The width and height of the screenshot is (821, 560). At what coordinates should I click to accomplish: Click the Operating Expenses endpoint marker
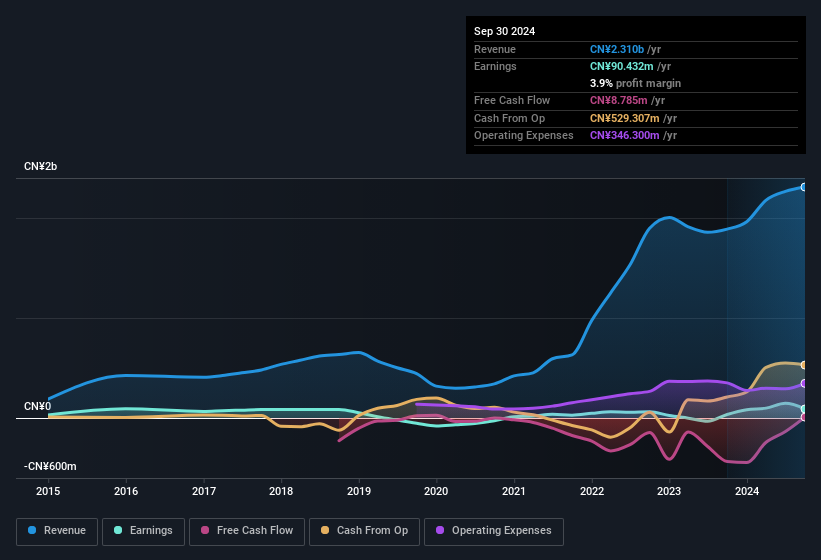pyautogui.click(x=804, y=384)
